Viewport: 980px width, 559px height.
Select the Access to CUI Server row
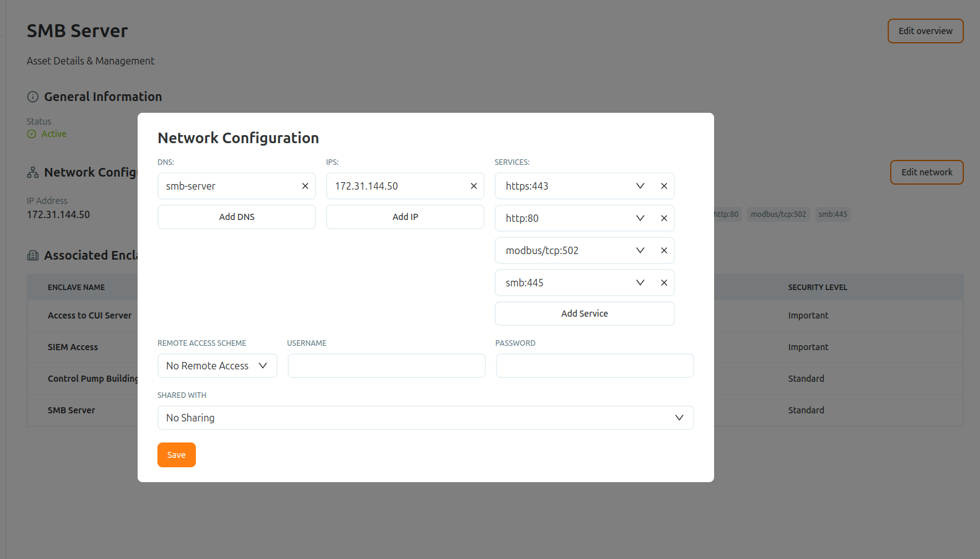(495, 315)
